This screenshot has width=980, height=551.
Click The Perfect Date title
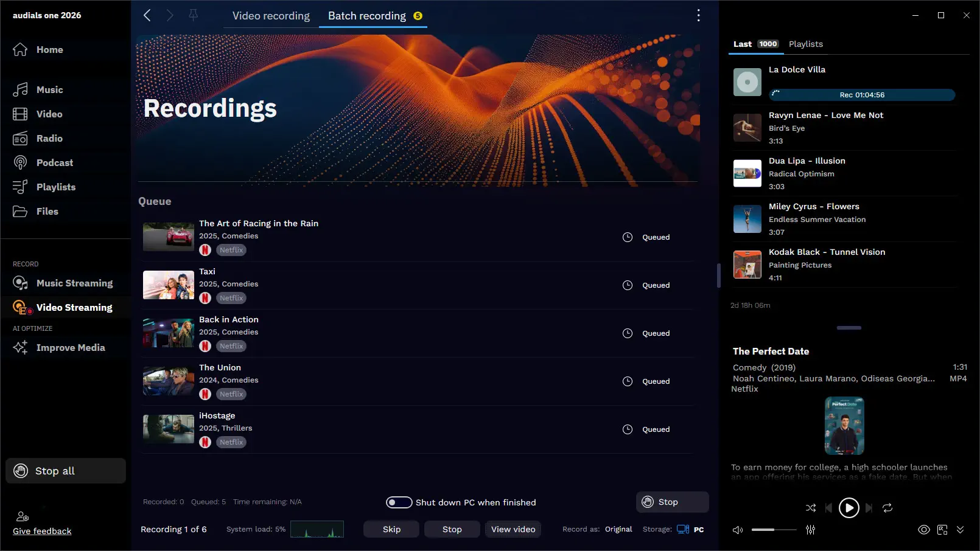point(771,352)
